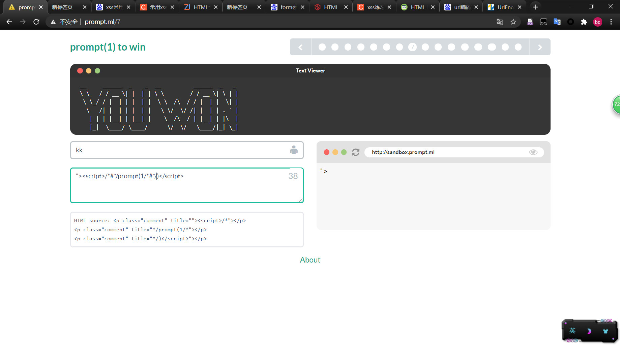Viewport: 620px width, 364px height.
Task: Open a new browser tab
Action: pyautogui.click(x=535, y=7)
